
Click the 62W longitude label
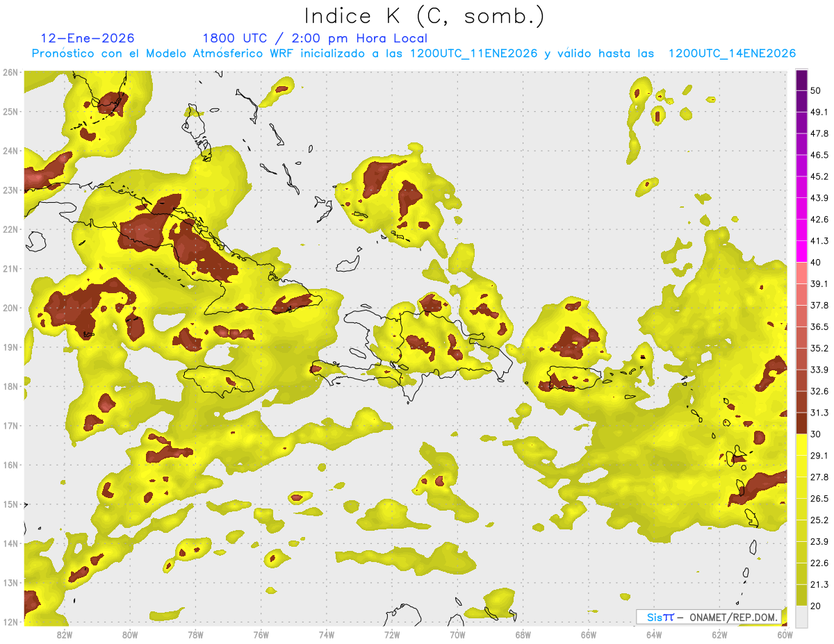coord(719,634)
